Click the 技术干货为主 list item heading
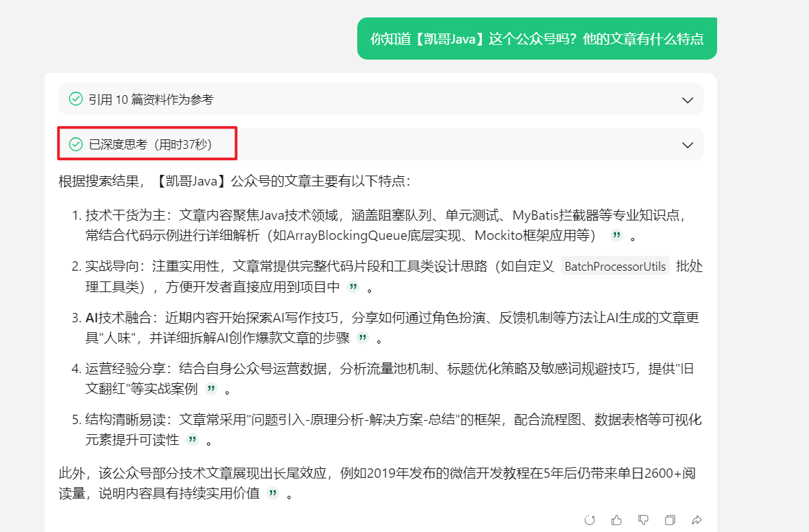This screenshot has width=809, height=532. click(x=125, y=216)
